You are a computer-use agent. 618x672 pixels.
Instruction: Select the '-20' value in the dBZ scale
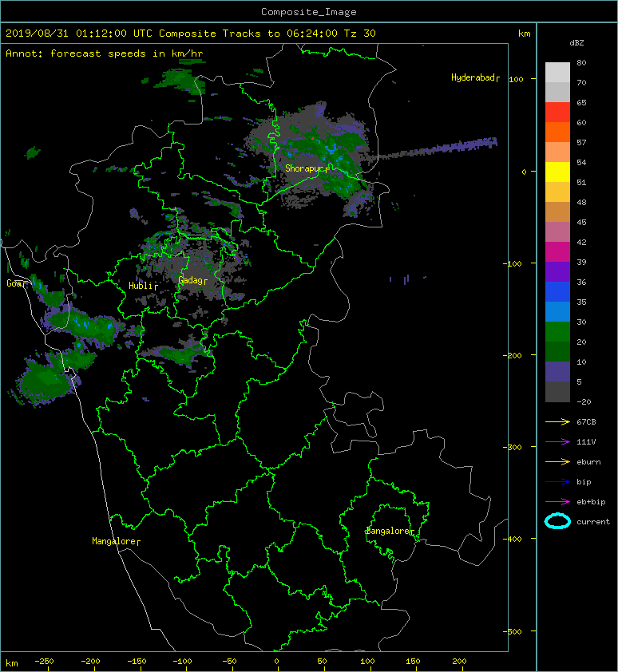point(584,402)
